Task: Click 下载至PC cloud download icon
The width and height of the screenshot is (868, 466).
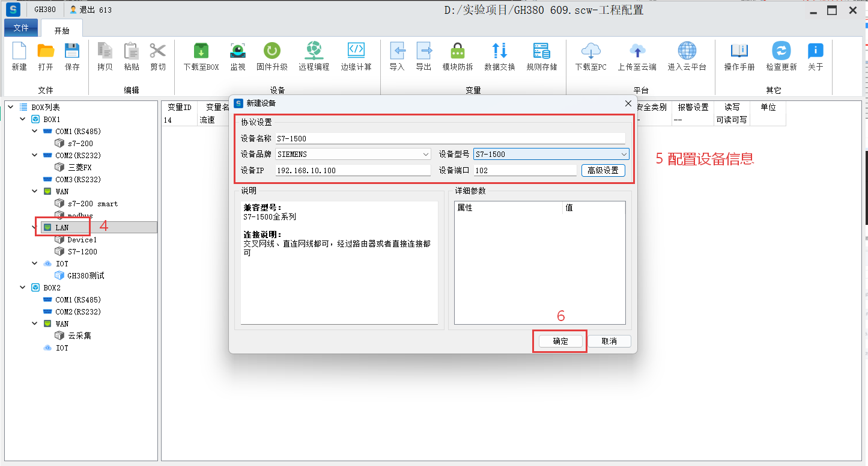Action: click(x=591, y=52)
